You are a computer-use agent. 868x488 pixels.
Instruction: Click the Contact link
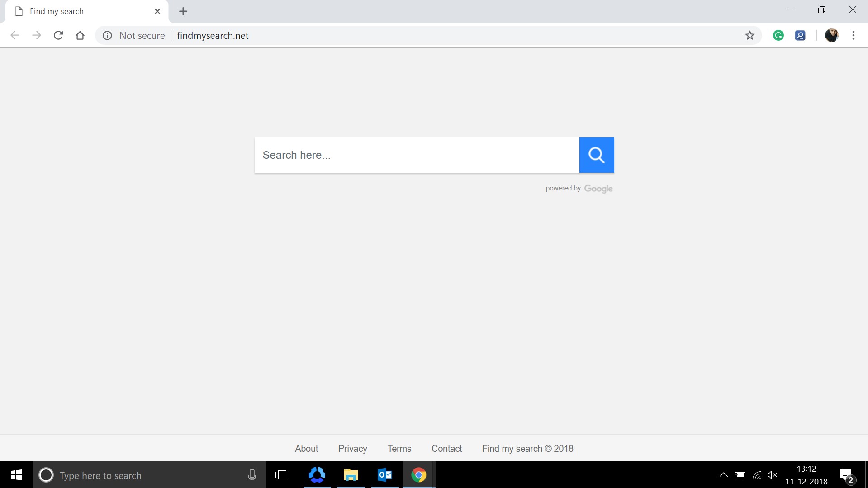446,448
